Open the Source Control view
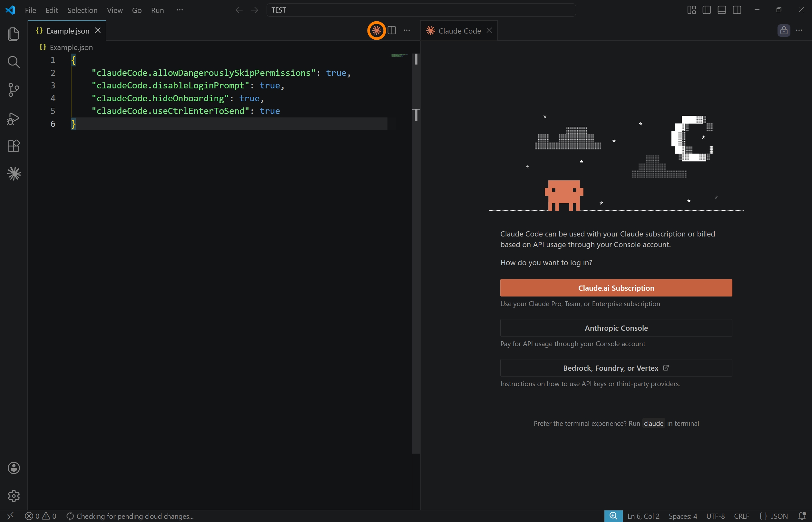812x522 pixels. point(14,90)
